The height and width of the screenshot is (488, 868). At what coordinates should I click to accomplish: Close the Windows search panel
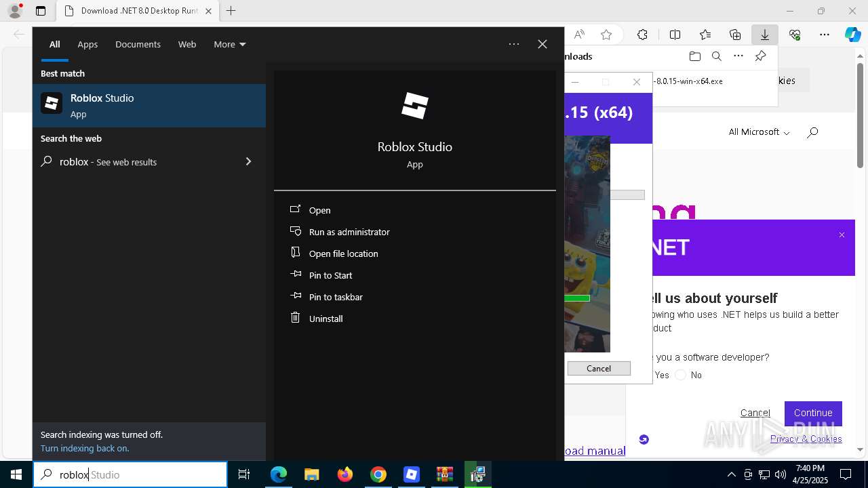[x=542, y=44]
